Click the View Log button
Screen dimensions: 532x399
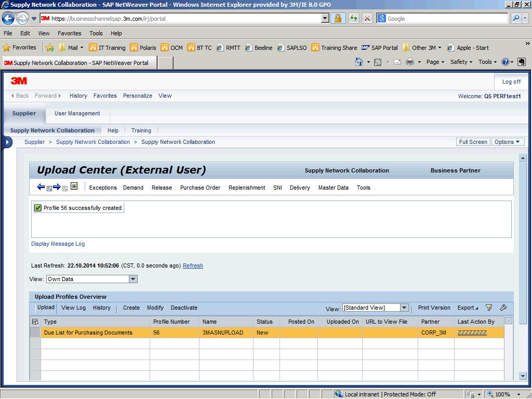click(x=73, y=308)
